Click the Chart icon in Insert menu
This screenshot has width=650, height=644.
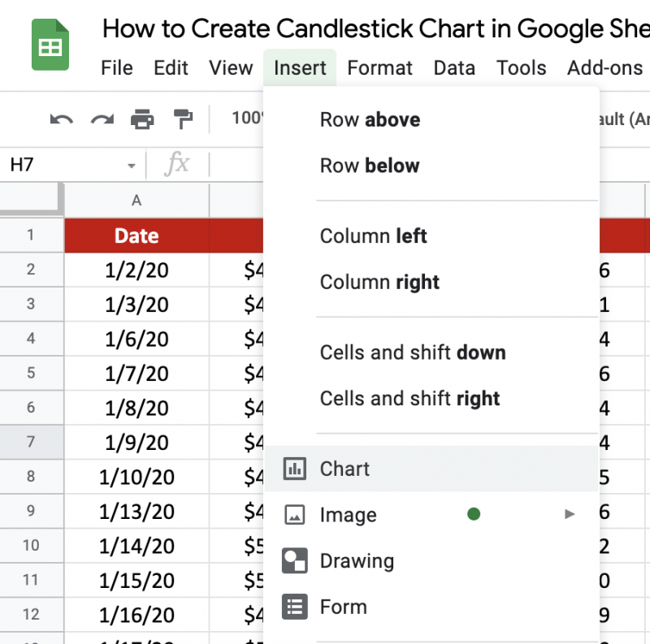[297, 469]
